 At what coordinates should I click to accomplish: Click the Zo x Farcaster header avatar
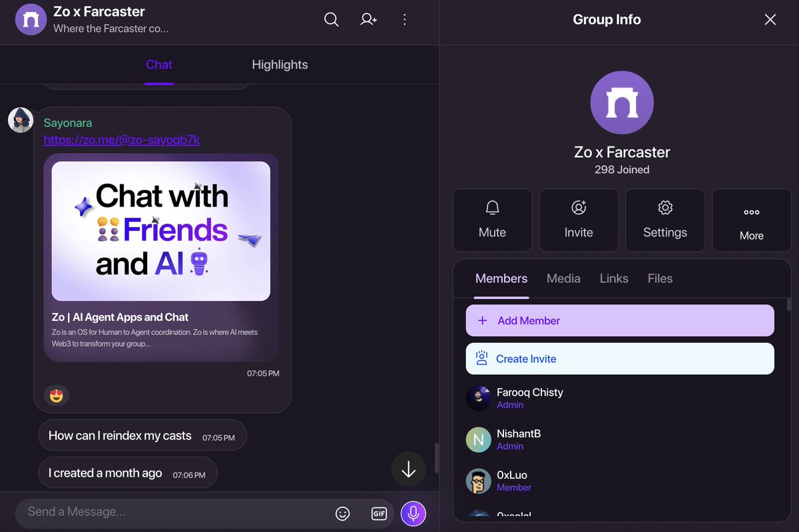(31, 19)
